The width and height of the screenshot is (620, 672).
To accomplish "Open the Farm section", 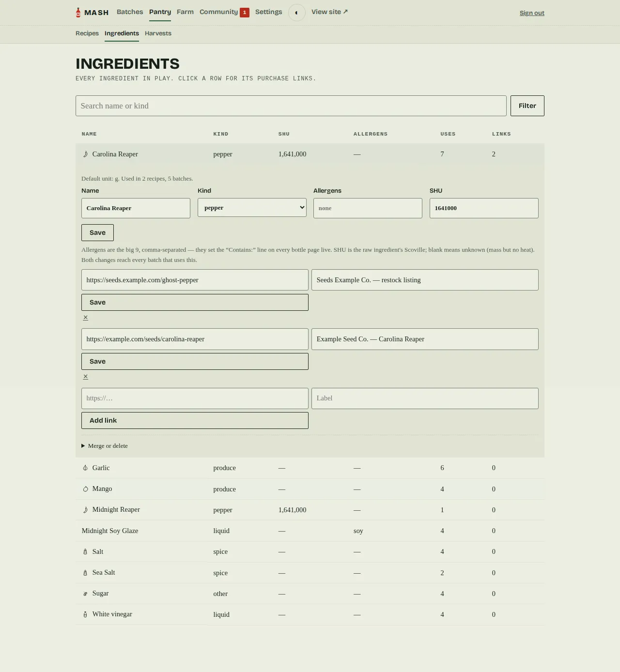I will point(185,12).
